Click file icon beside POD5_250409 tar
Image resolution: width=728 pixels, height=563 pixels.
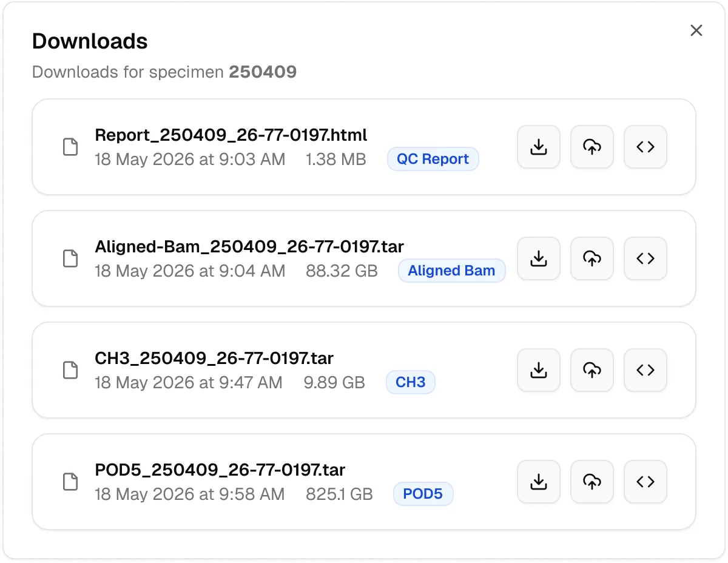[71, 482]
